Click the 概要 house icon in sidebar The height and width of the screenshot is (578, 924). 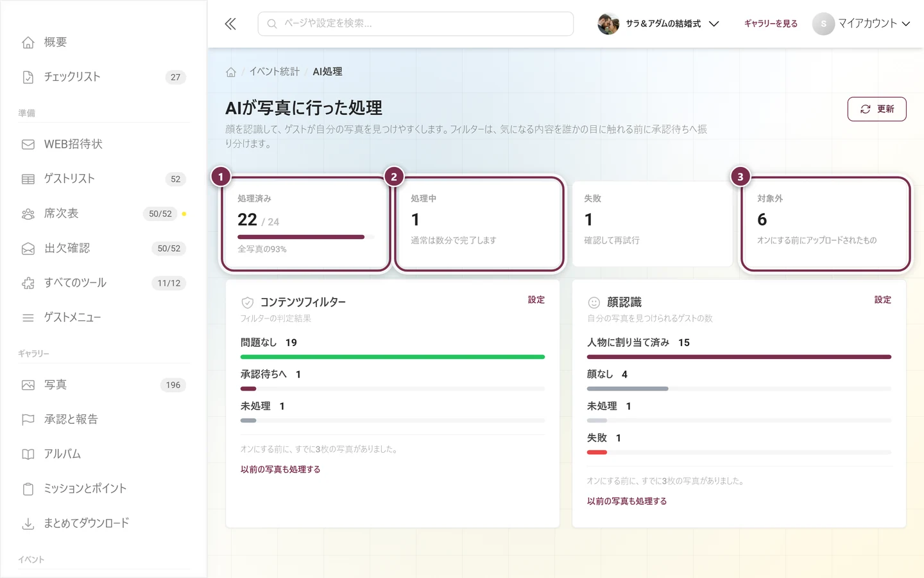coord(28,42)
